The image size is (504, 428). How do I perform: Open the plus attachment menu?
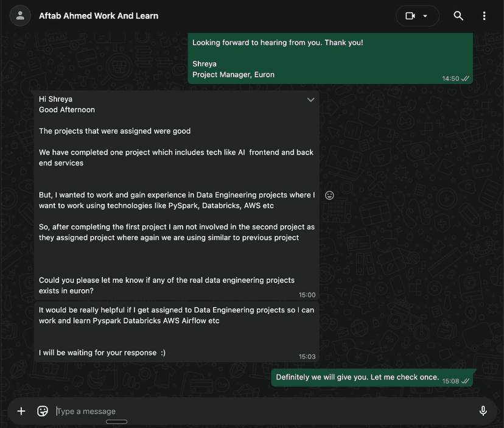point(21,411)
